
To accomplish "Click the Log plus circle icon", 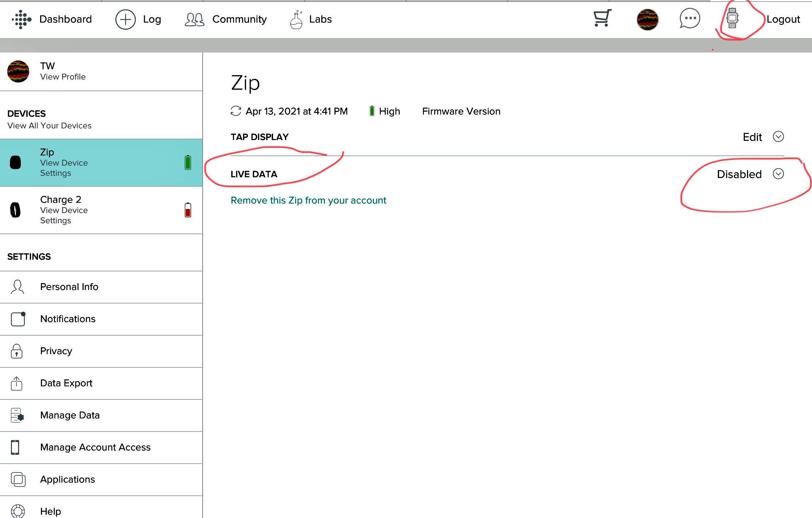I will pyautogui.click(x=125, y=19).
